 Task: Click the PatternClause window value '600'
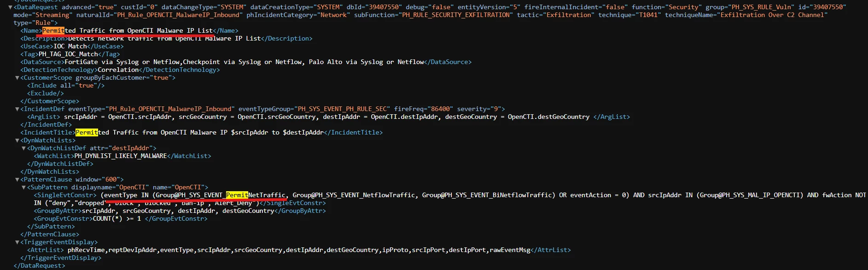(111, 180)
